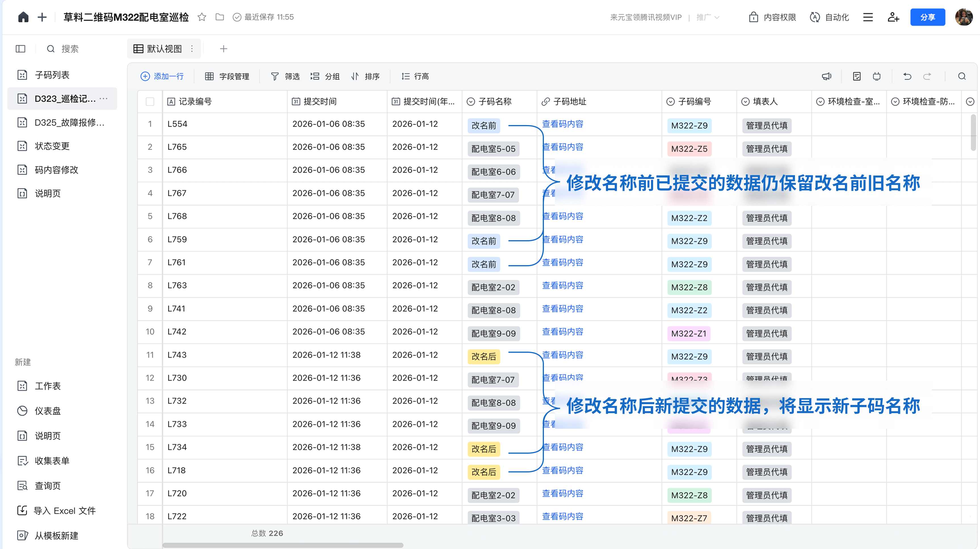980x549 pixels.
Task: Open the move-to-folder icon
Action: point(220,17)
